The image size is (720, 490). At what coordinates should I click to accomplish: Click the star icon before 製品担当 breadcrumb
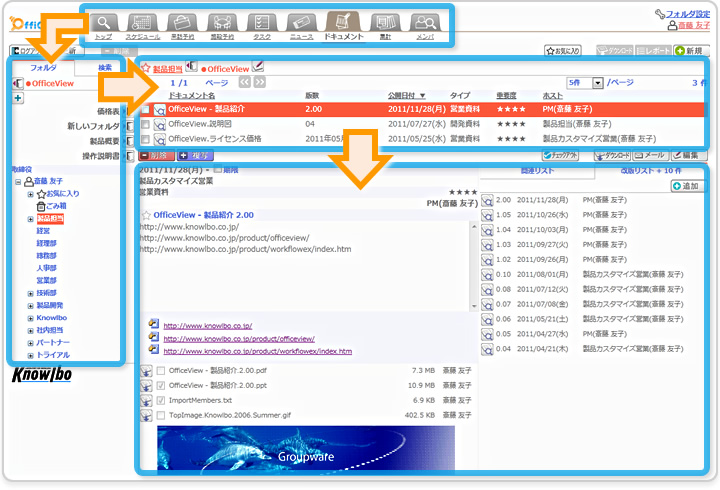tap(146, 68)
